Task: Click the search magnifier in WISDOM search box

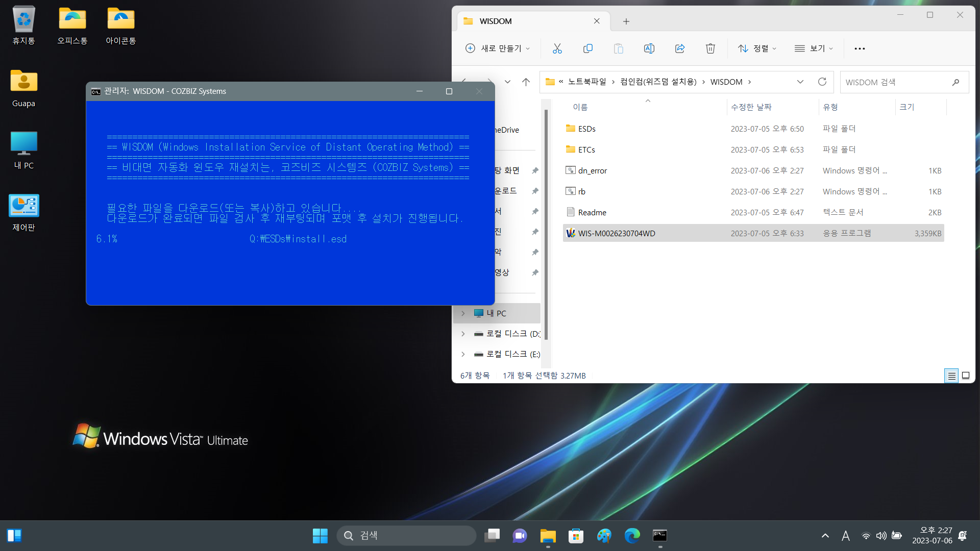Action: click(x=955, y=82)
